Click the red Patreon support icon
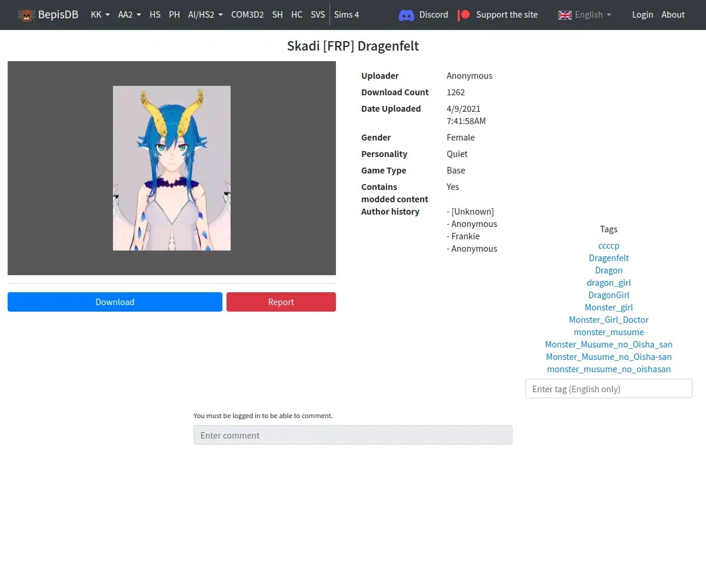Image resolution: width=706 pixels, height=588 pixels. pos(464,15)
